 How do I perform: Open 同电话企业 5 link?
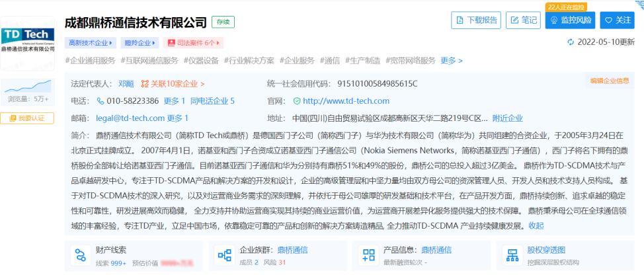point(213,101)
